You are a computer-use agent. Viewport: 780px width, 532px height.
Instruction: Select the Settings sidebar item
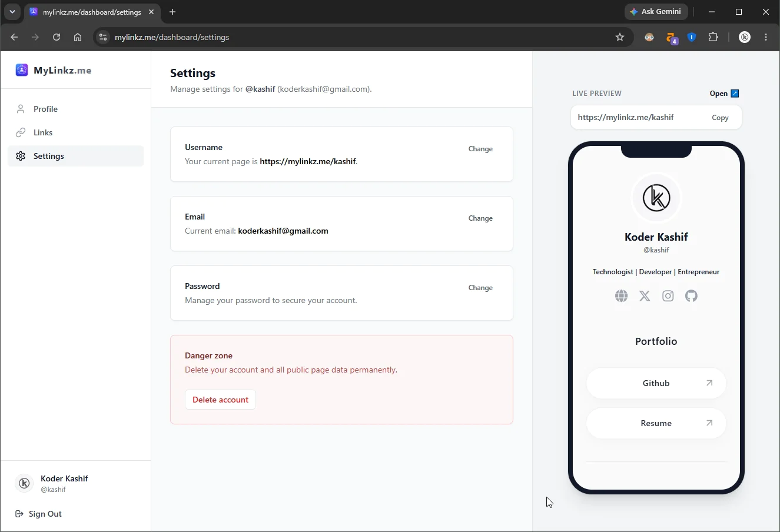(76, 156)
